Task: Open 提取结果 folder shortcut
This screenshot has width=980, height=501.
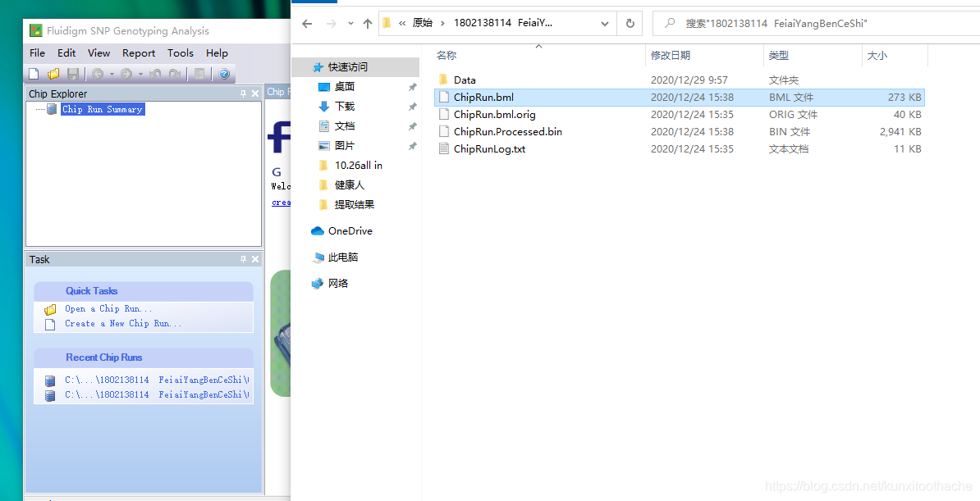Action: click(x=355, y=205)
